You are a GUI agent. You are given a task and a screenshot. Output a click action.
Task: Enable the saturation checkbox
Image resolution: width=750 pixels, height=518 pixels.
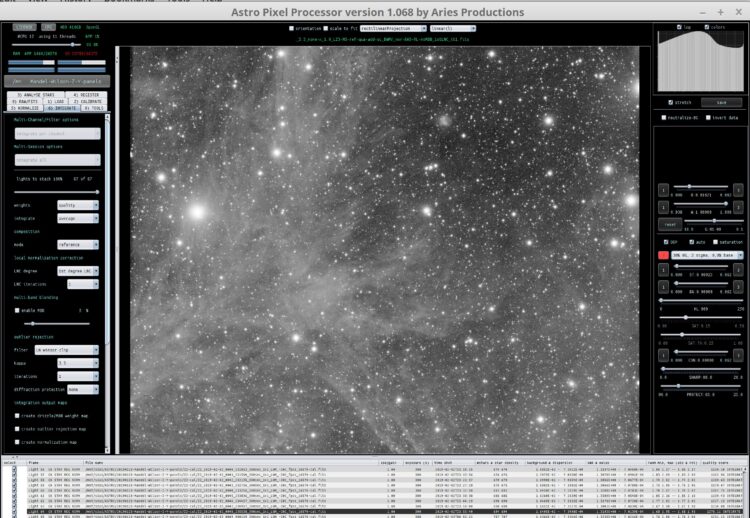[x=716, y=242]
